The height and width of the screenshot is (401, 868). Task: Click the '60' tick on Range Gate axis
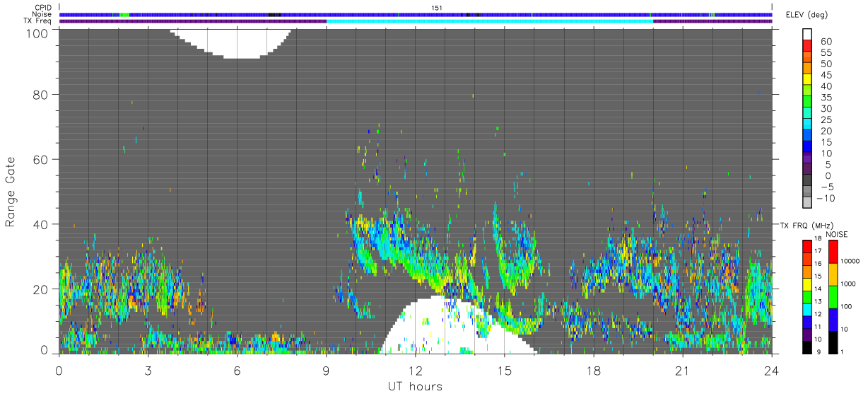point(42,160)
